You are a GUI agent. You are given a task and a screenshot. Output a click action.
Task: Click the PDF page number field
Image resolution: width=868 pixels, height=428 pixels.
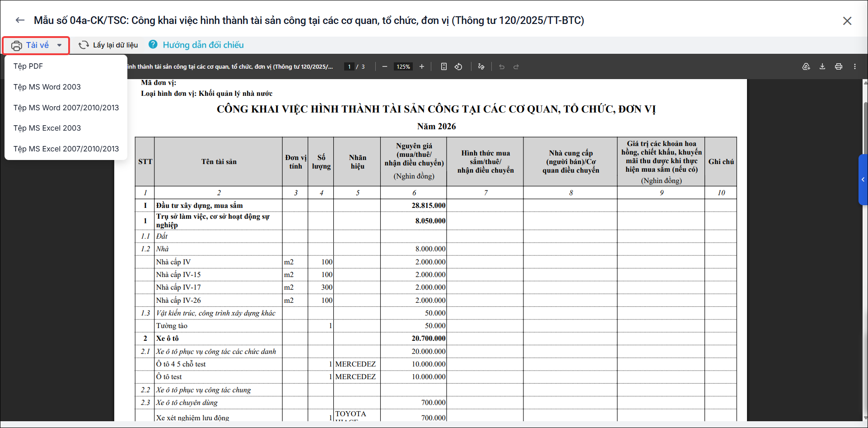(x=349, y=66)
